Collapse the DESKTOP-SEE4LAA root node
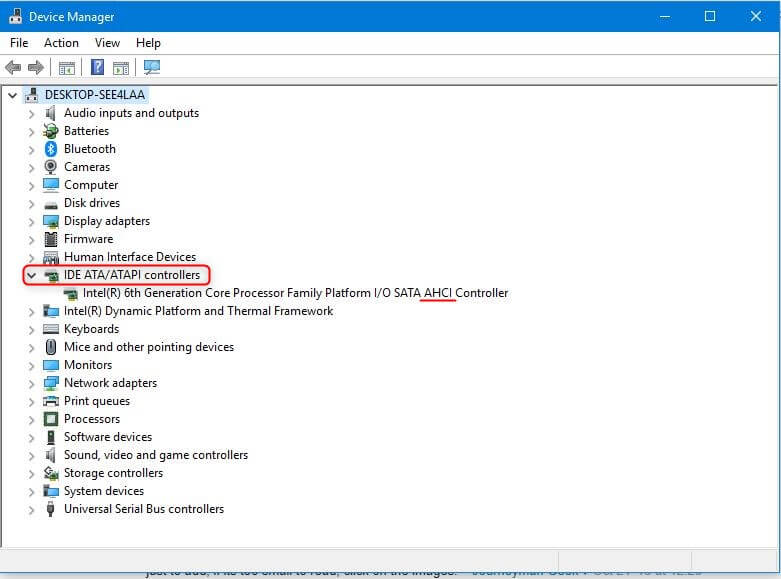Viewport: 781px width, 579px height. point(13,95)
